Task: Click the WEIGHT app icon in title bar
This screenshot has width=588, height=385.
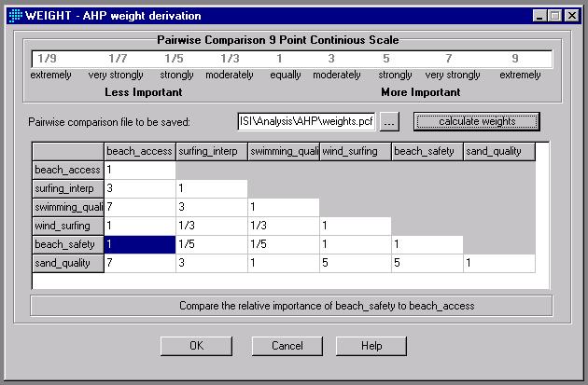Action: (14, 16)
